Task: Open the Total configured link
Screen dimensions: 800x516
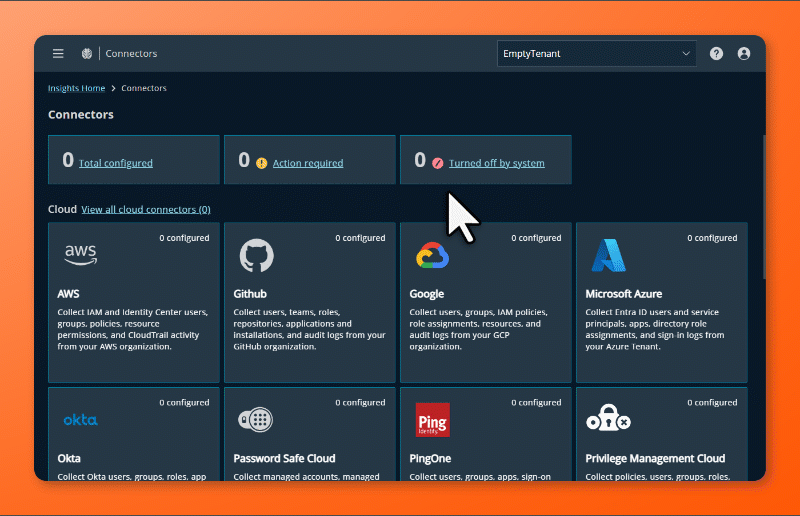Action: [116, 163]
